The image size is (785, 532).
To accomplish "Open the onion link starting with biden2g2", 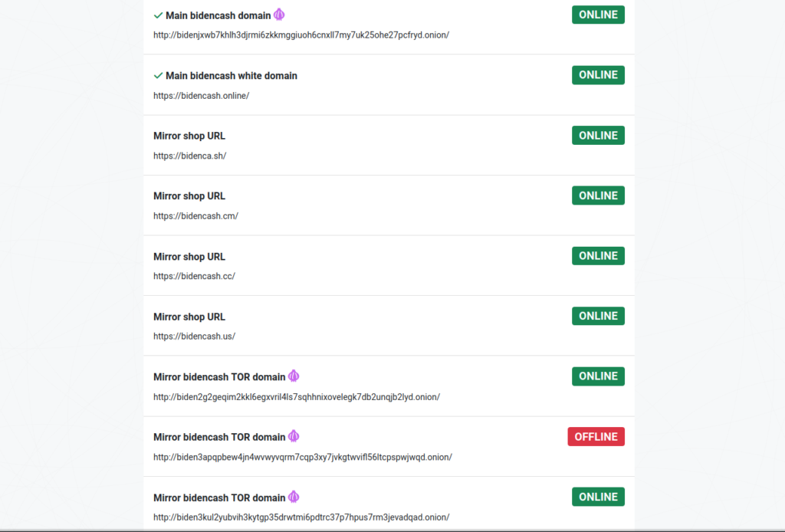I will (297, 397).
